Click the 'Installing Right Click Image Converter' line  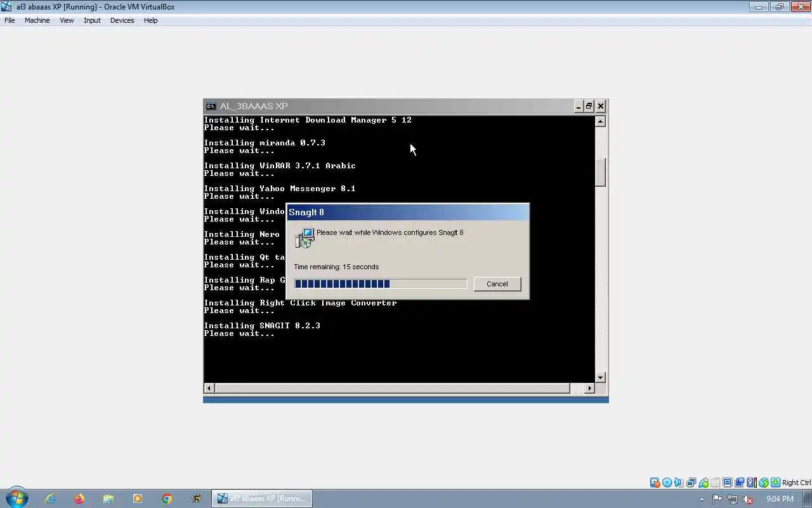point(300,303)
